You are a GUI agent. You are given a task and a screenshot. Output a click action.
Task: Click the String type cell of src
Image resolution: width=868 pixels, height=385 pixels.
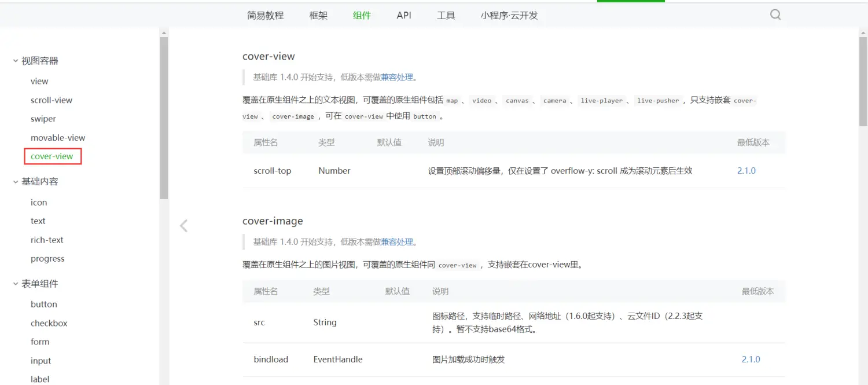pyautogui.click(x=325, y=322)
